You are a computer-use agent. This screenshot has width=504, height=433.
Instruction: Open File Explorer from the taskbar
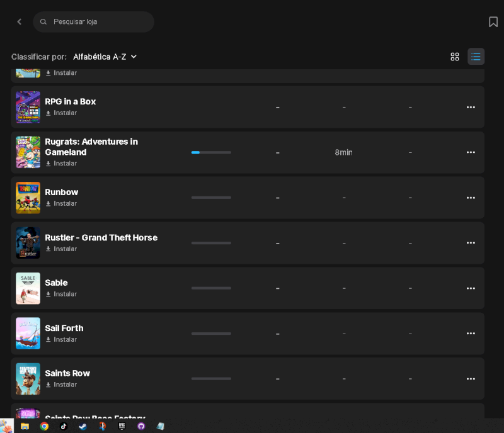(25, 426)
